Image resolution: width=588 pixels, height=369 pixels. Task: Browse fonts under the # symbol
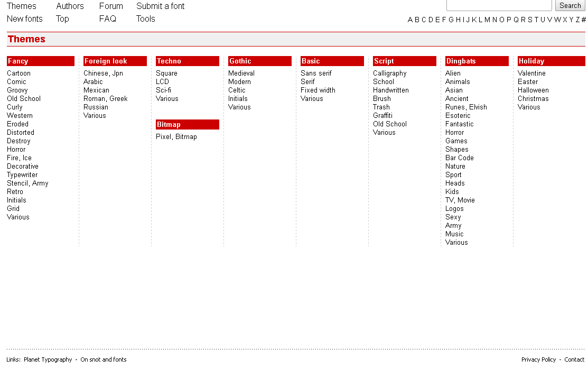[583, 20]
